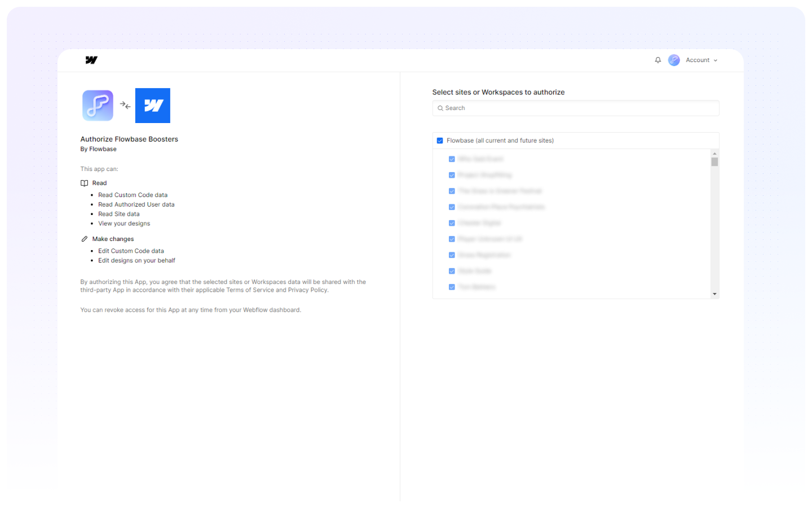The image size is (812, 508).
Task: Click the connection arrows icon between logos
Action: click(125, 105)
